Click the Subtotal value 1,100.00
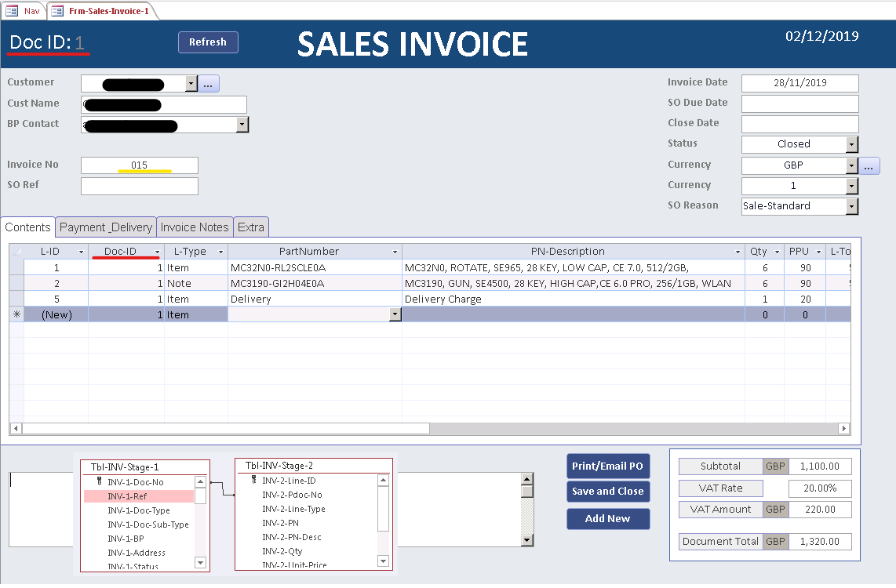Screen dimensions: 896x588 (x=820, y=466)
